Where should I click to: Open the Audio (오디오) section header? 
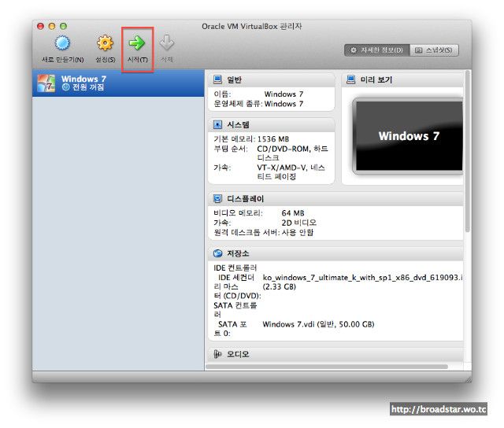click(x=335, y=354)
